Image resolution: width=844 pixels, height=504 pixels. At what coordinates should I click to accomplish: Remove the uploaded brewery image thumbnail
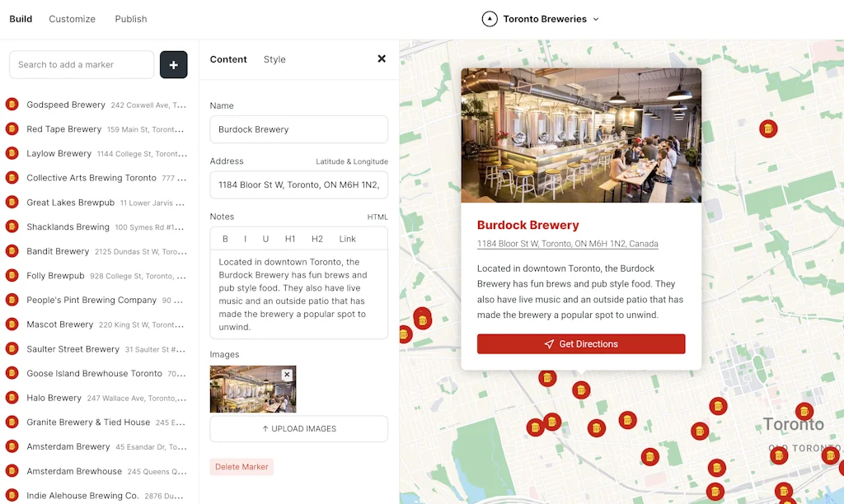click(287, 375)
